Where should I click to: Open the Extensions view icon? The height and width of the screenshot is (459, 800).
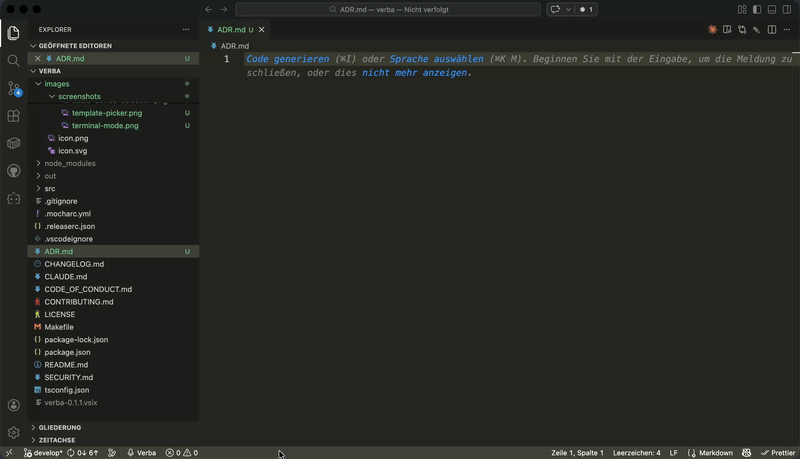[14, 116]
